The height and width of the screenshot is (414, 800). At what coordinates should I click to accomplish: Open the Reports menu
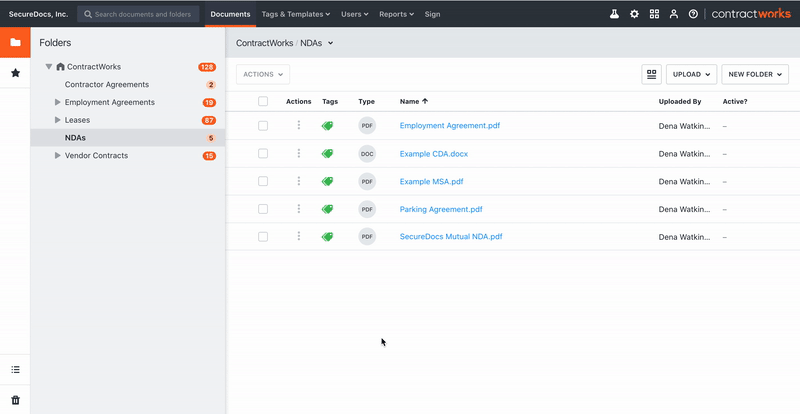click(x=396, y=14)
